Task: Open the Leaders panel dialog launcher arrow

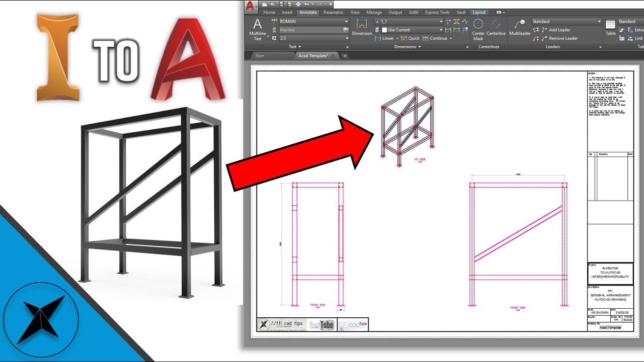Action: point(600,47)
